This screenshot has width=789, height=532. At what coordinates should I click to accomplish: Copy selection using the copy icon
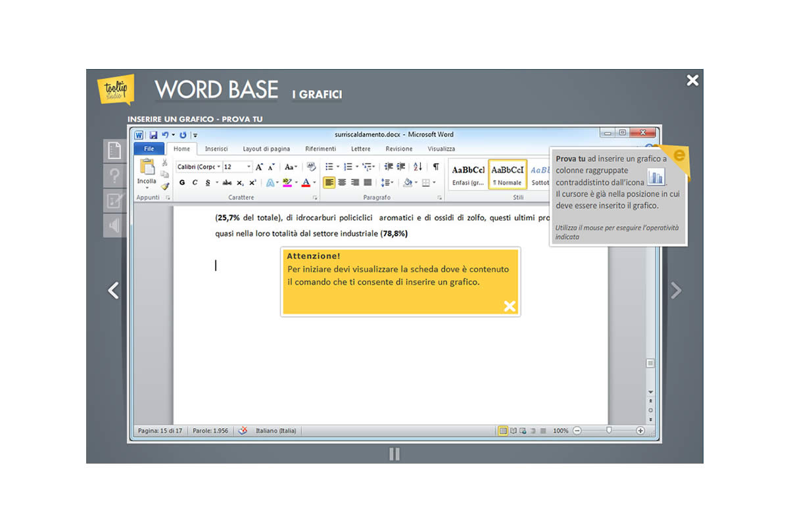[164, 174]
